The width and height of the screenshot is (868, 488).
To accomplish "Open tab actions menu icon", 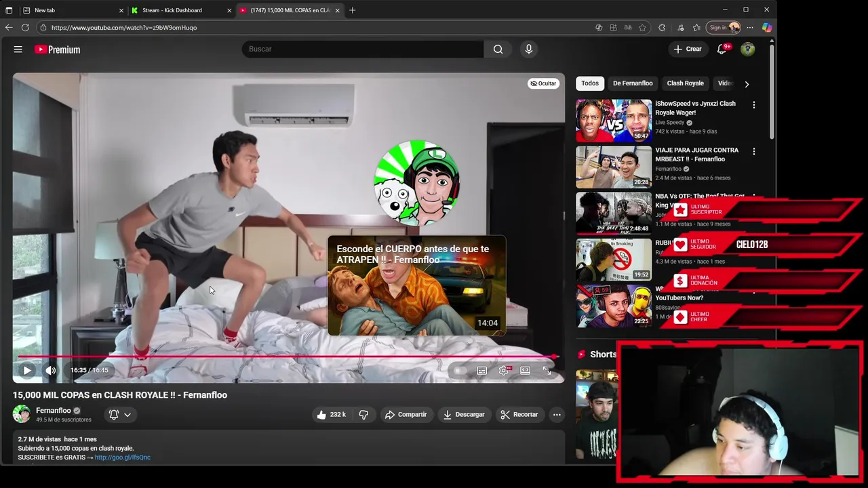I will pos(9,10).
